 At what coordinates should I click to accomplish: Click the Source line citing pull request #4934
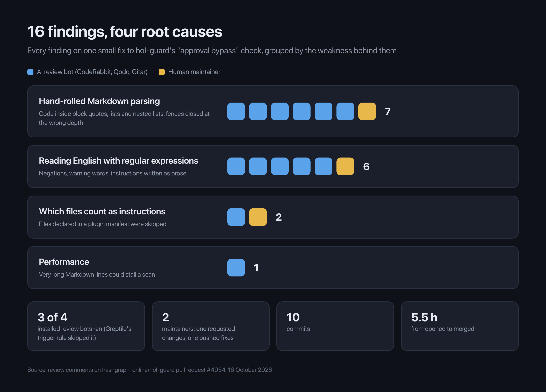[149, 370]
